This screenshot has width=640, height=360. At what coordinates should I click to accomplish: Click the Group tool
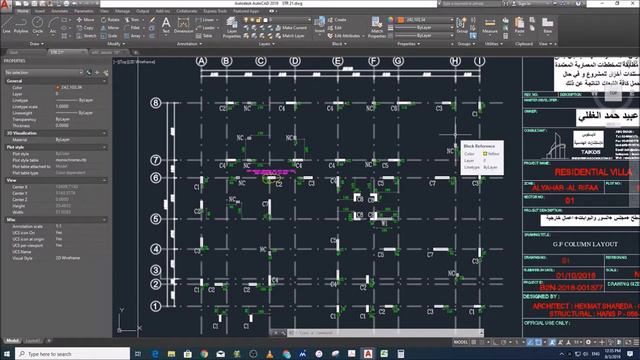point(462,25)
